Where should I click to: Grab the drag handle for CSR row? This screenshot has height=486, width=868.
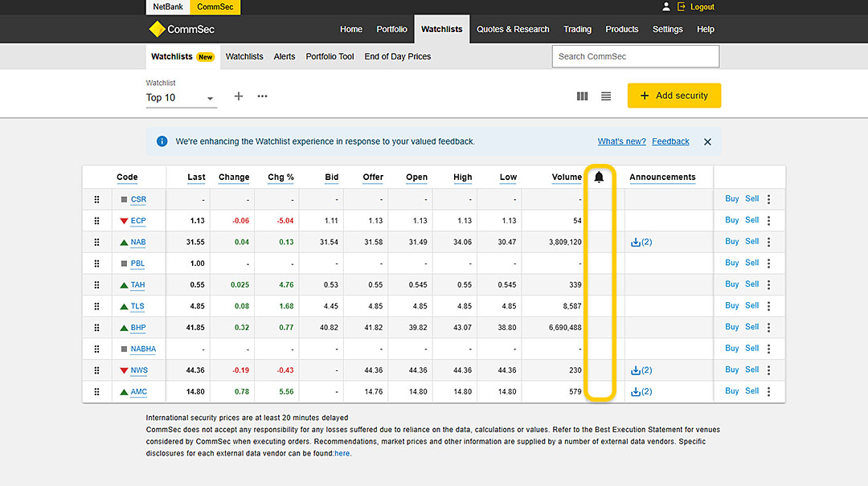click(x=97, y=199)
